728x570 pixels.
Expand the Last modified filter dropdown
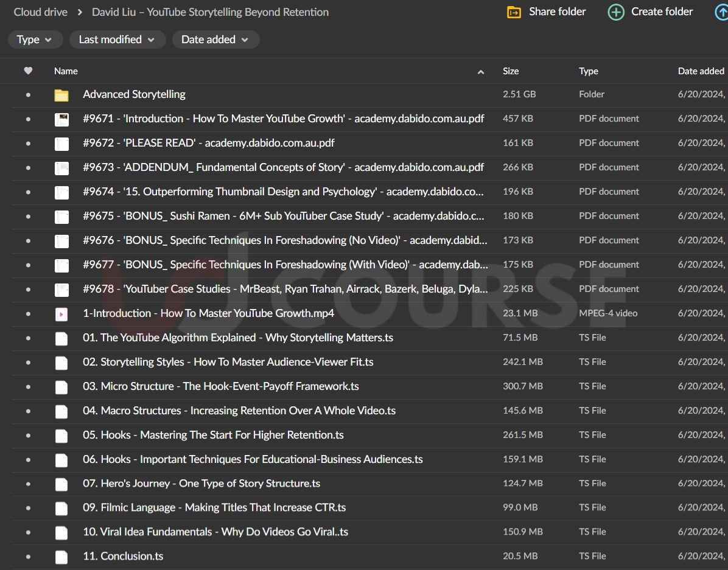coord(117,40)
